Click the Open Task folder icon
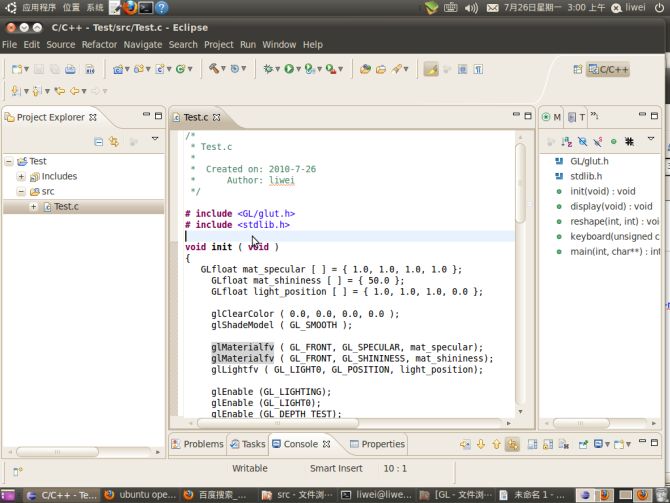 coord(381,69)
